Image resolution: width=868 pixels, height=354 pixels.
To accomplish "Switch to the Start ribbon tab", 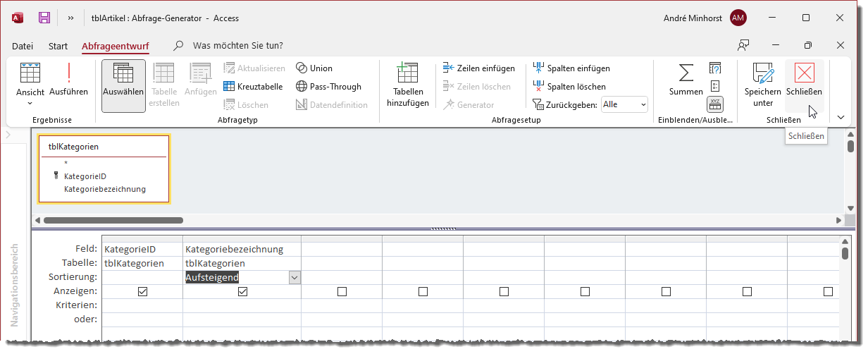I will [x=58, y=46].
